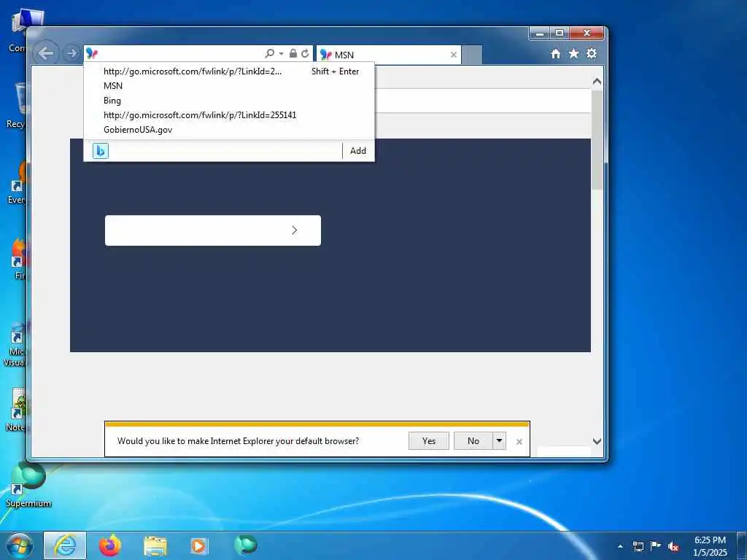The width and height of the screenshot is (747, 560).
Task: Click the scrollbar up arrow
Action: pos(597,82)
